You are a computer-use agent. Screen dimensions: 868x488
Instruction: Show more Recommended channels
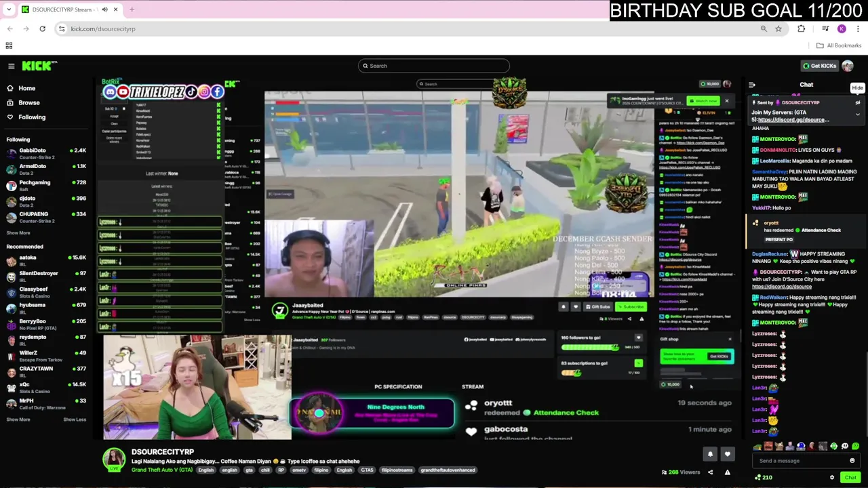[18, 420]
